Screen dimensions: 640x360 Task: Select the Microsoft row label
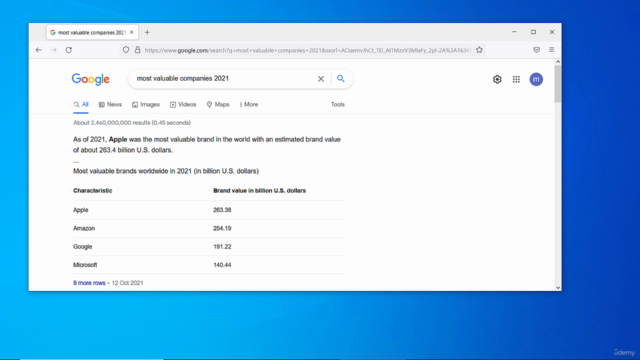(85, 265)
